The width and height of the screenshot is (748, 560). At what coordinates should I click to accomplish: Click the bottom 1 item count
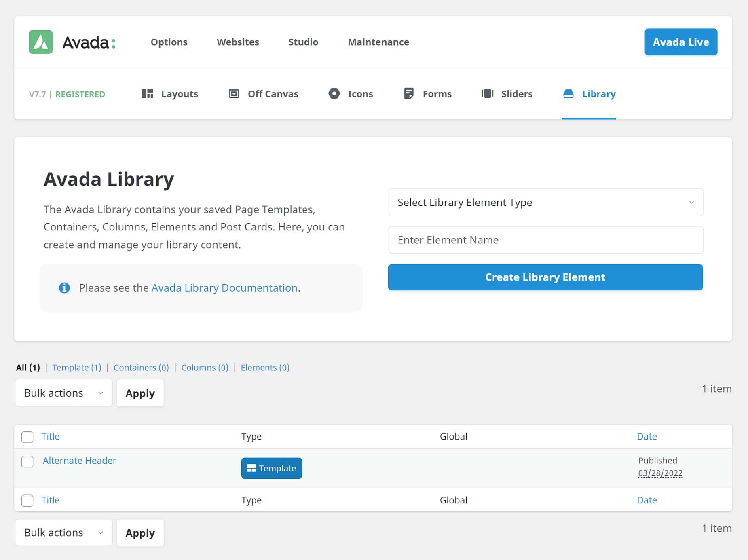(x=716, y=528)
